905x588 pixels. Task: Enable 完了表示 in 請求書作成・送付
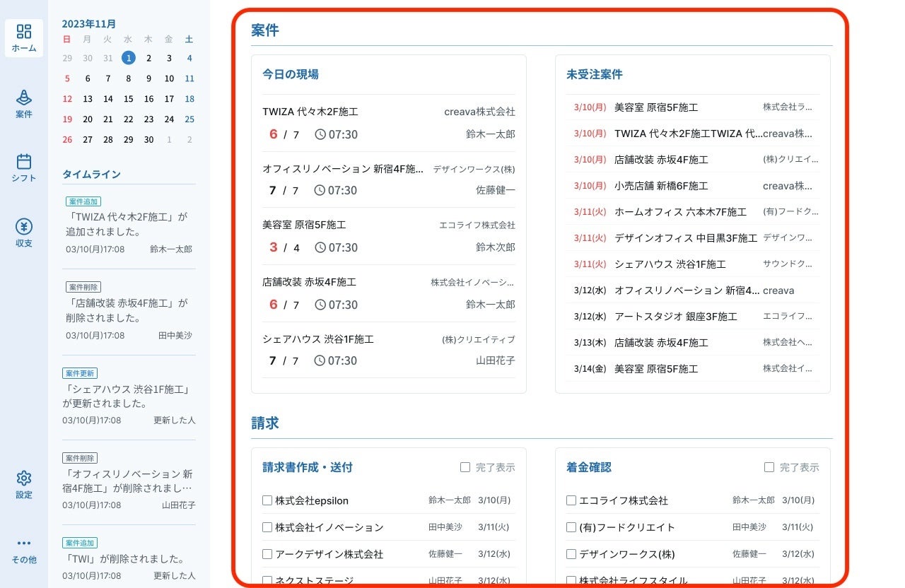click(x=465, y=467)
